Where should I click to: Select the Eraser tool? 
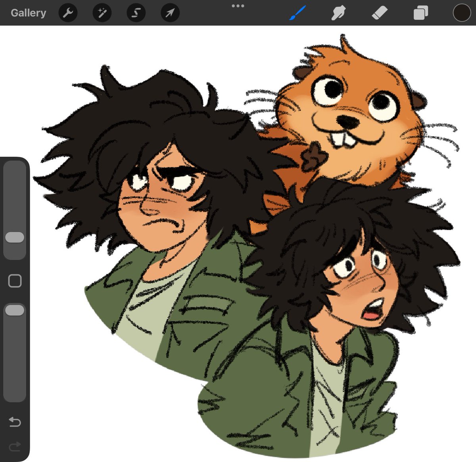pos(380,13)
